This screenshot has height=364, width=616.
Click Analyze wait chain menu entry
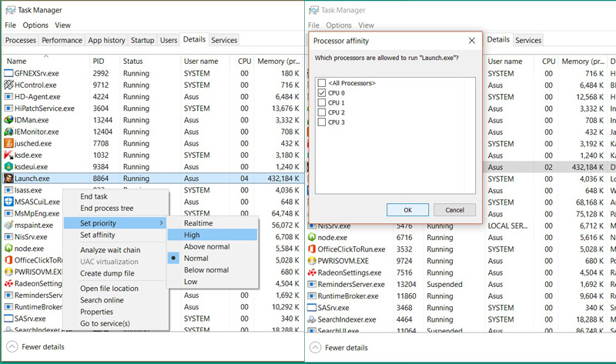coord(110,250)
